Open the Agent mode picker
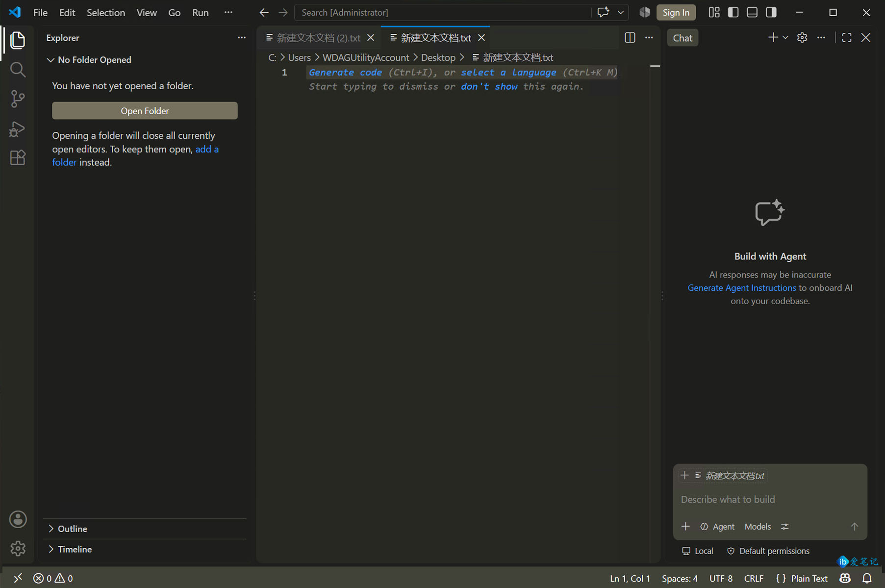Viewport: 885px width, 588px height. (717, 526)
